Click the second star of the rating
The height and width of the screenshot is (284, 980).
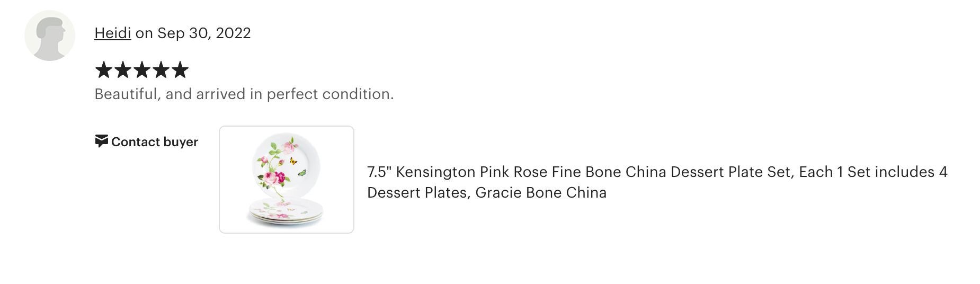pyautogui.click(x=123, y=70)
